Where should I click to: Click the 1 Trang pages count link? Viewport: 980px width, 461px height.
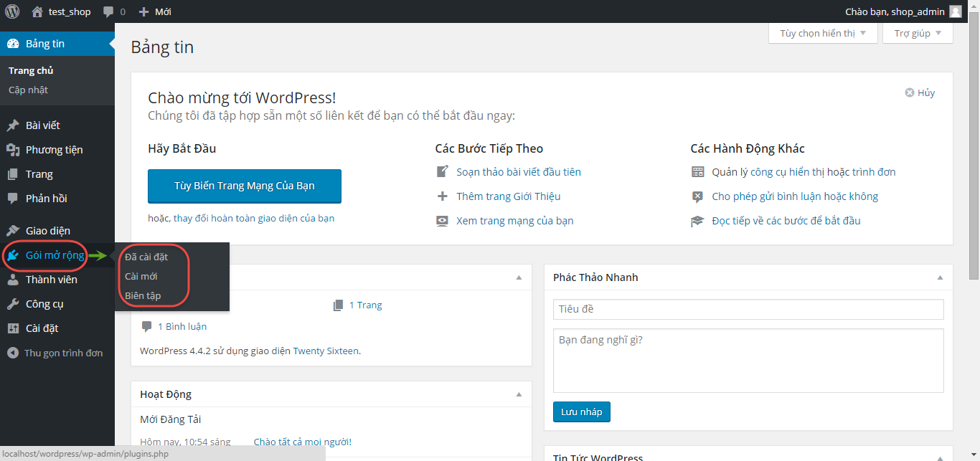366,305
